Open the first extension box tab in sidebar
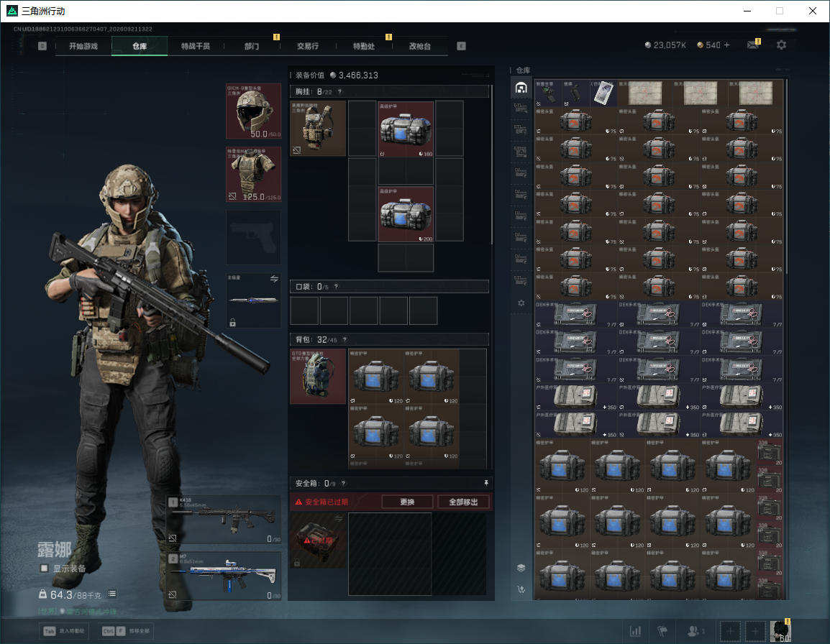830x644 pixels. tap(521, 109)
